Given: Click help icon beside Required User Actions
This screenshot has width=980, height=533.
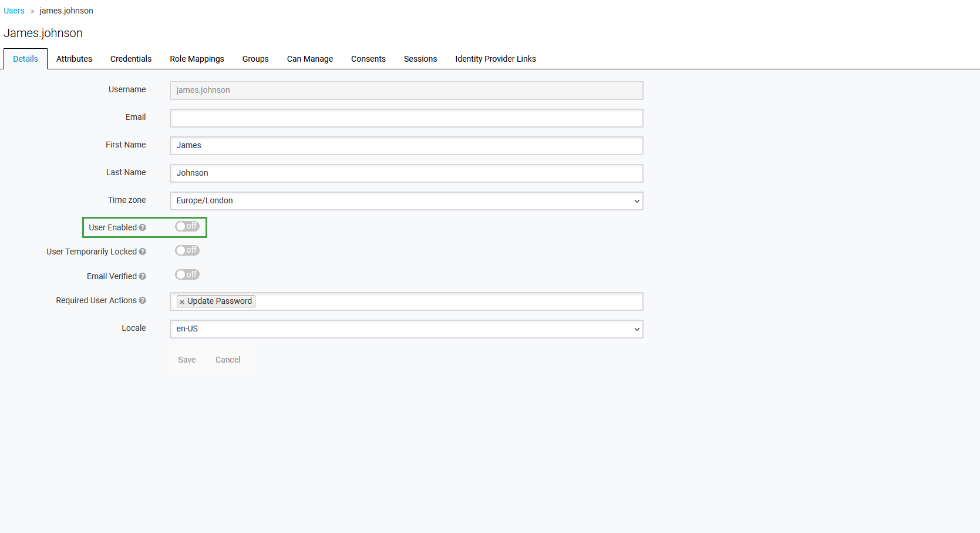Looking at the screenshot, I should pos(143,301).
